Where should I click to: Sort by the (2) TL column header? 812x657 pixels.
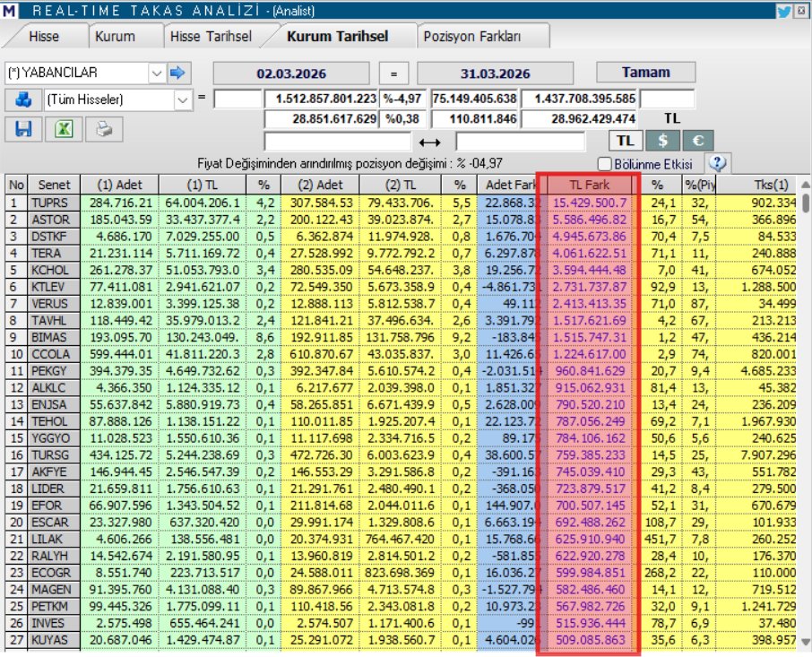click(401, 185)
